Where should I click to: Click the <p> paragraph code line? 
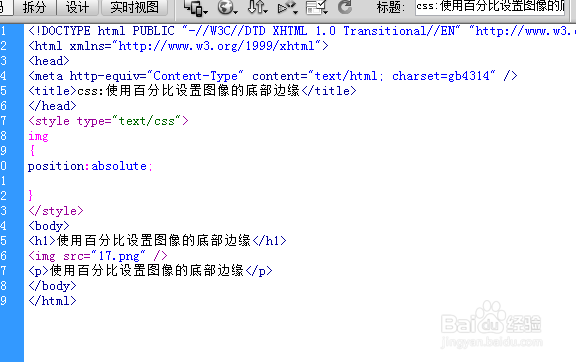pos(150,271)
